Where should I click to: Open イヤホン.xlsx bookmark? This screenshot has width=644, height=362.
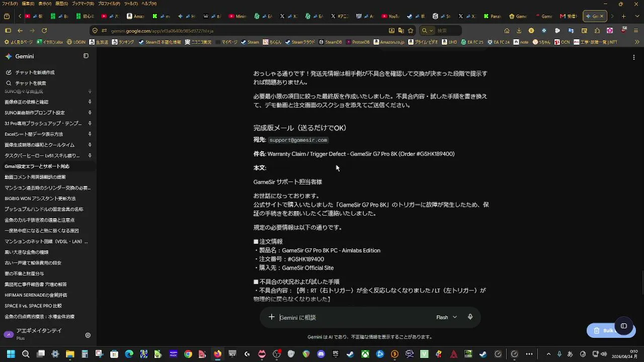coord(49,42)
